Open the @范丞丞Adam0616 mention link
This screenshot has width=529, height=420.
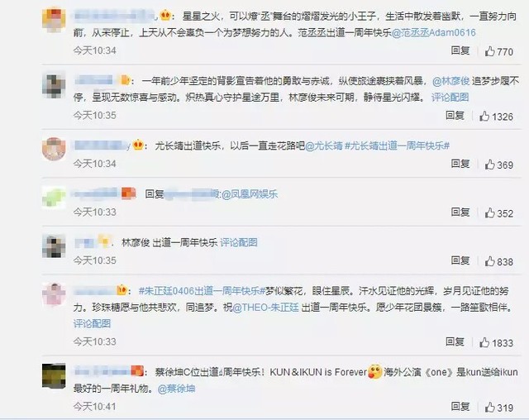[433, 33]
